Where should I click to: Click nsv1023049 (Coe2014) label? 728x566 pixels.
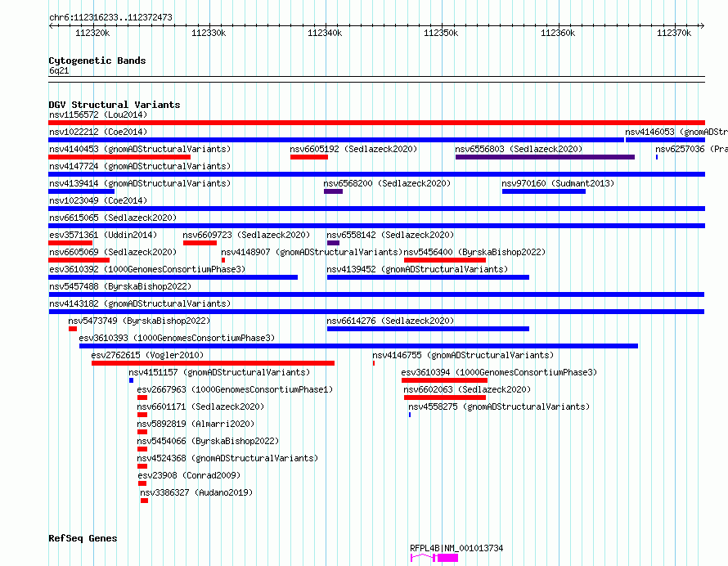click(98, 200)
